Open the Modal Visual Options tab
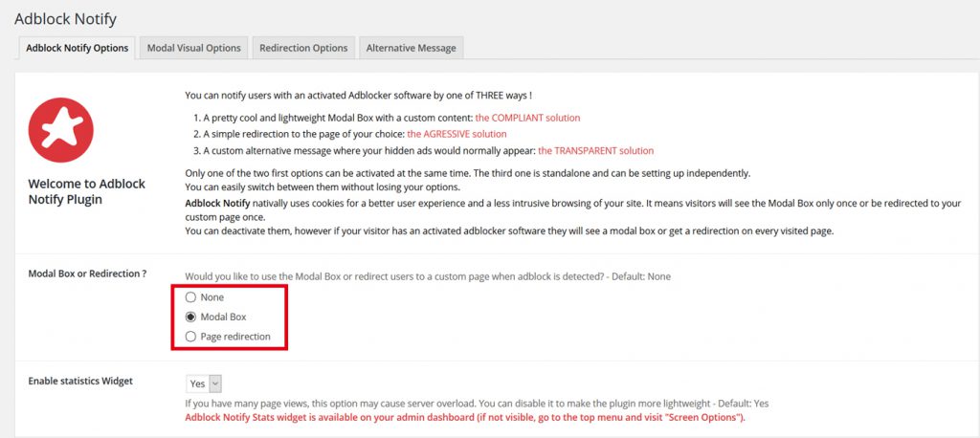The image size is (980, 438). click(x=193, y=48)
